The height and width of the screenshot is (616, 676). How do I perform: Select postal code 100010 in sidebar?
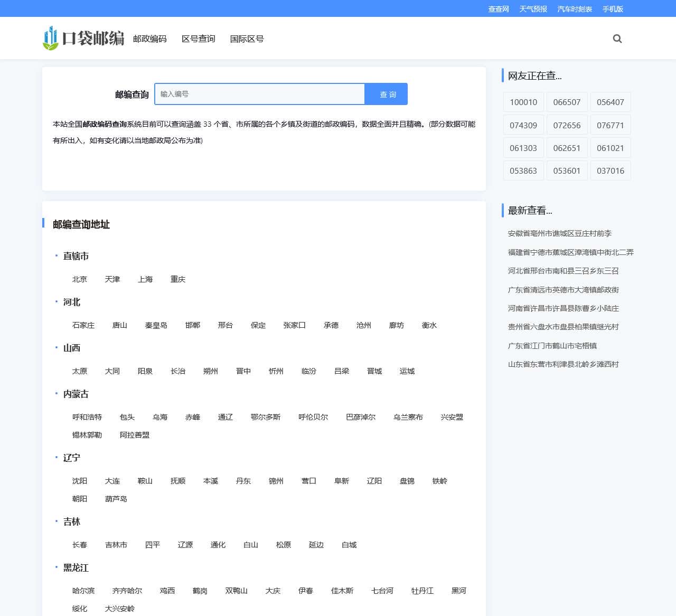(x=523, y=102)
